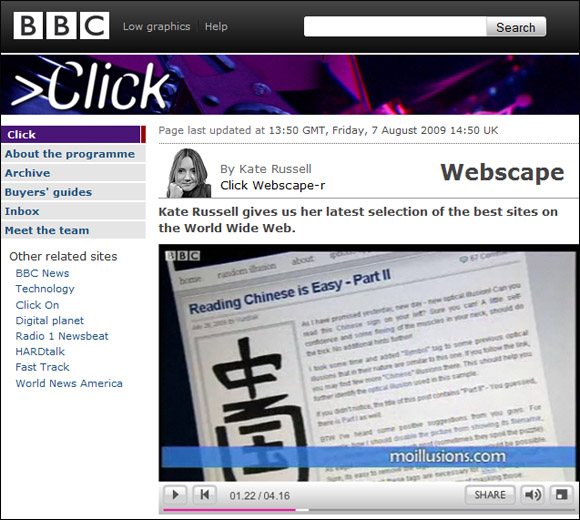Open the Low graphics version link

[156, 27]
